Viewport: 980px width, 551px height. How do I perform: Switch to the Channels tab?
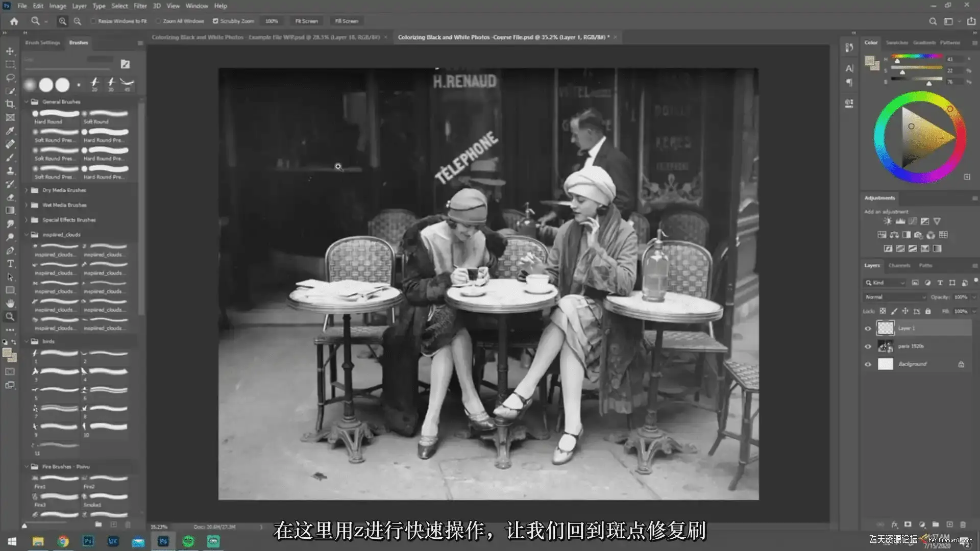tap(899, 265)
